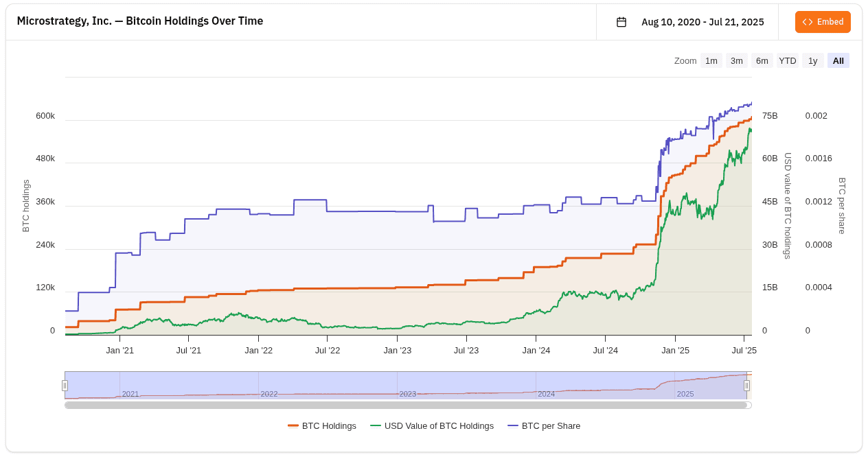
Task: Hide the USD Value of BTC Holdings series
Action: tap(439, 426)
